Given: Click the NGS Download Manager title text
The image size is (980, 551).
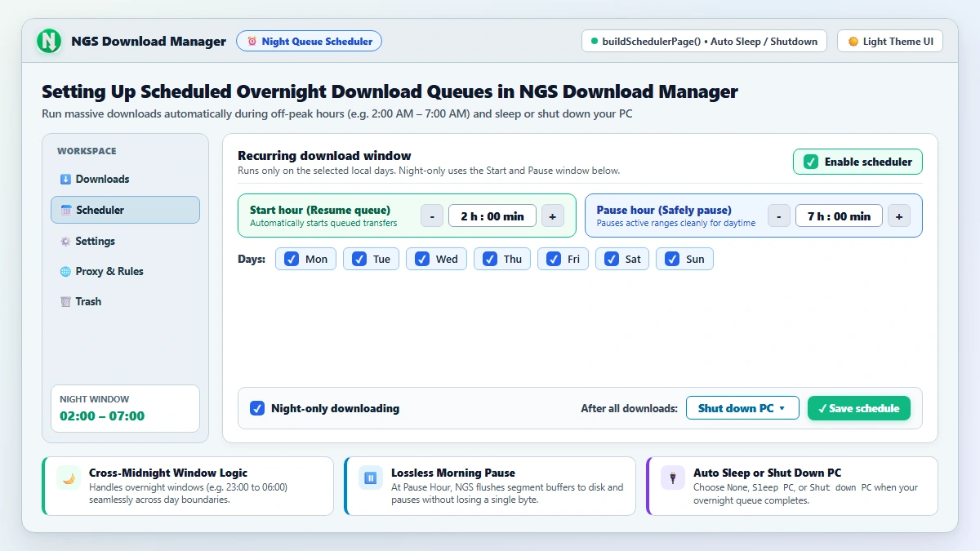Looking at the screenshot, I should 149,41.
